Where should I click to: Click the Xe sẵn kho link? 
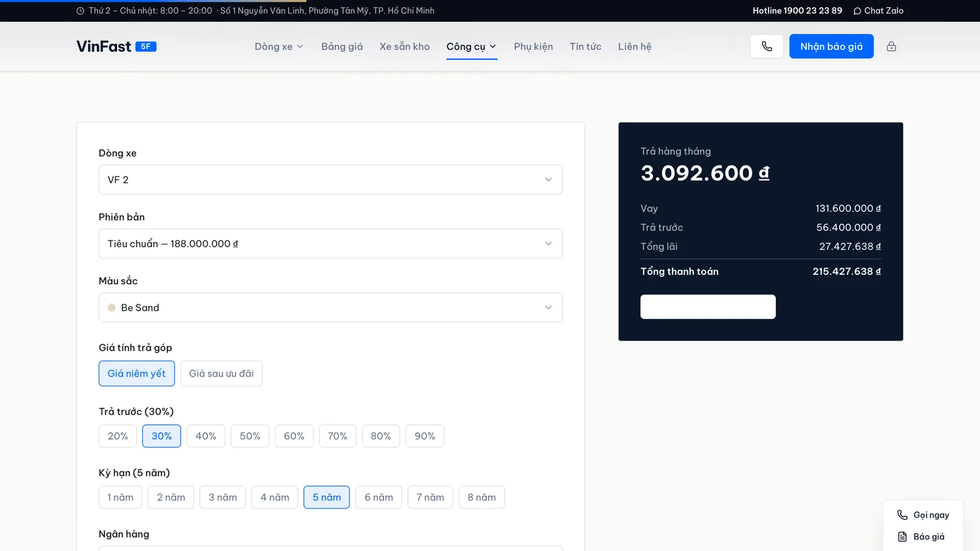[x=404, y=47]
